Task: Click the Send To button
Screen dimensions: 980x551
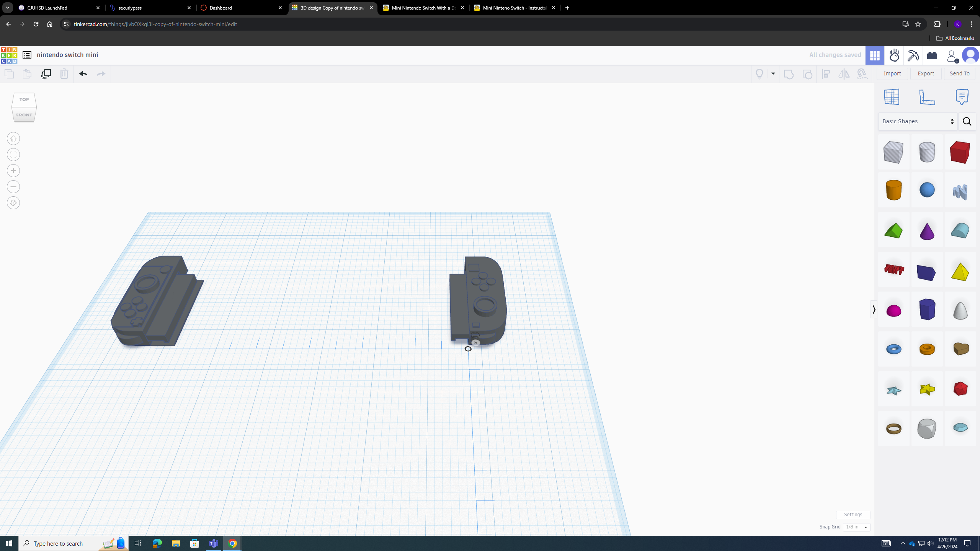Action: [x=959, y=73]
